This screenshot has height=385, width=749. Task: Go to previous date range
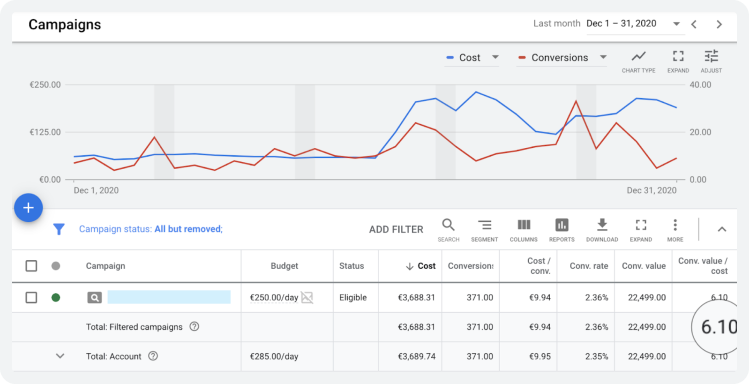point(694,24)
